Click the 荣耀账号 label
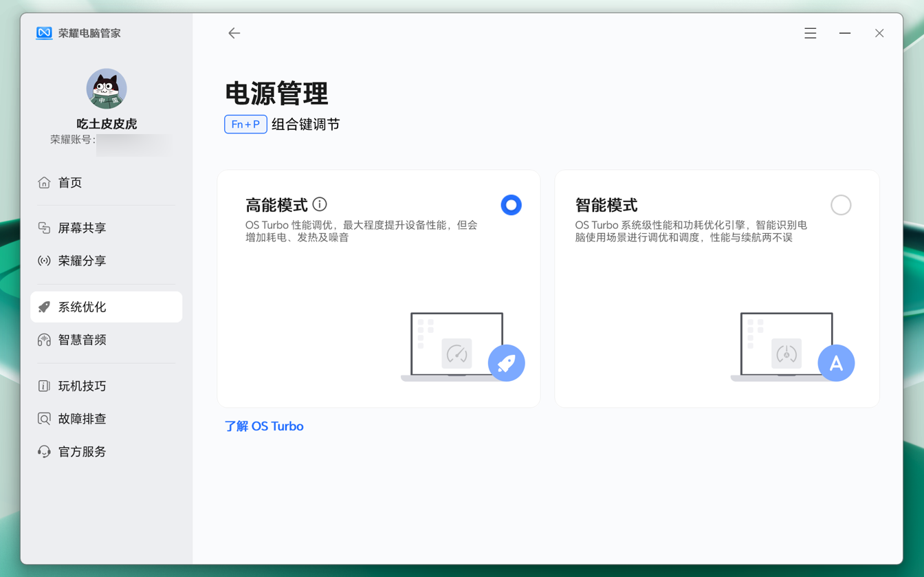Viewport: 924px width, 577px height. pos(73,140)
